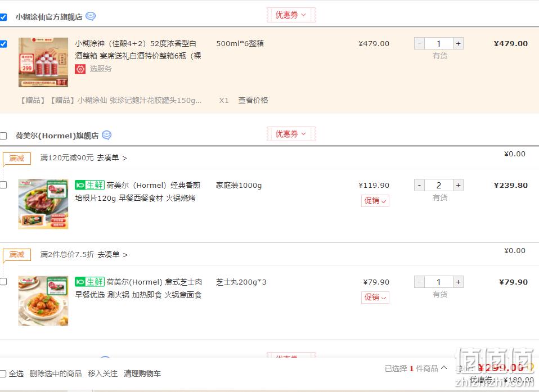Expand 优惠券 dropdown for 小糊涂仙官方旗舰店
The height and width of the screenshot is (392, 539).
coord(291,15)
